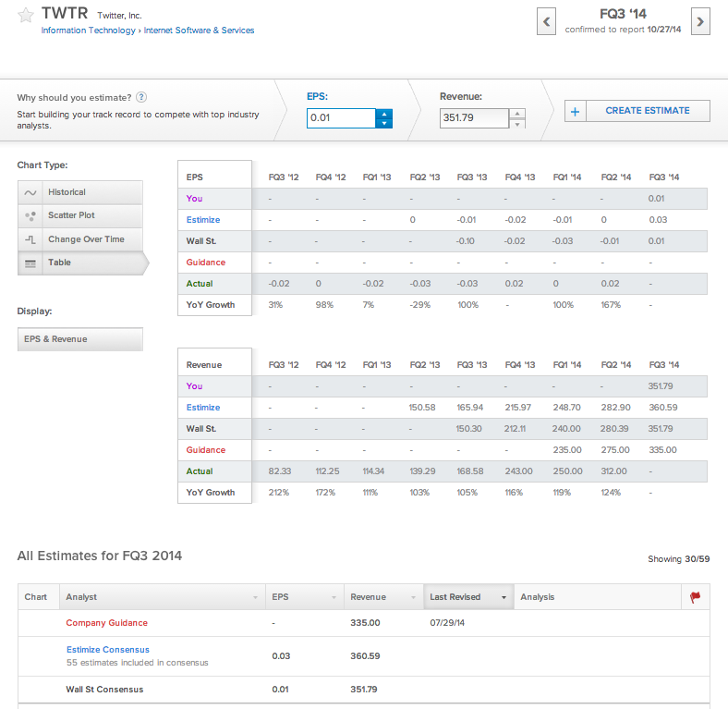Screen dimensions: 728x709
Task: Click the 124% revenue YoY growth cell
Action: click(x=611, y=493)
